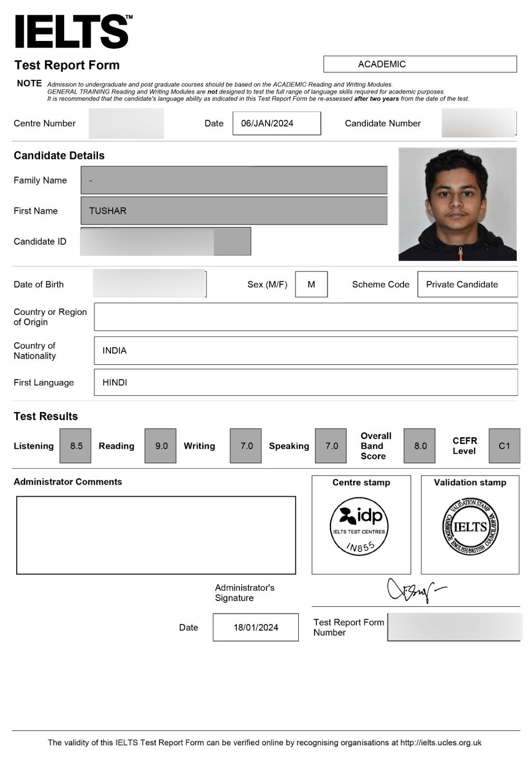Click the IELTS logo at the top
This screenshot has width=532, height=762.
coord(73,31)
